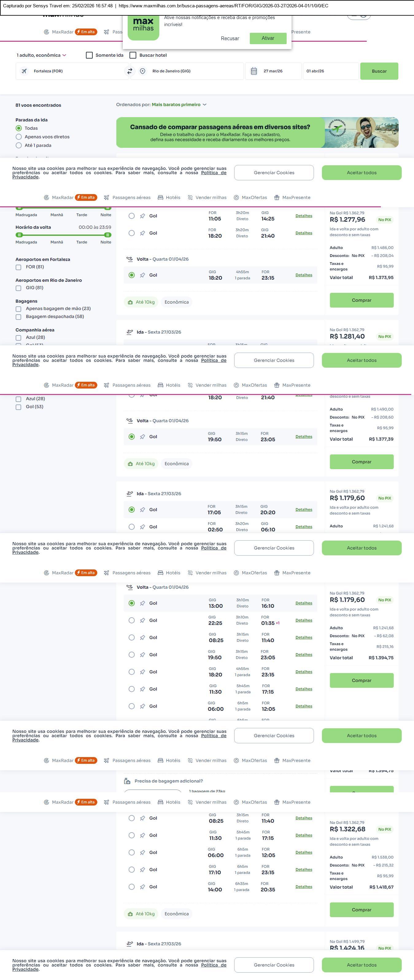This screenshot has height=980, width=414.
Task: Tick the Bagagem despachada (58) filter
Action: (18, 317)
